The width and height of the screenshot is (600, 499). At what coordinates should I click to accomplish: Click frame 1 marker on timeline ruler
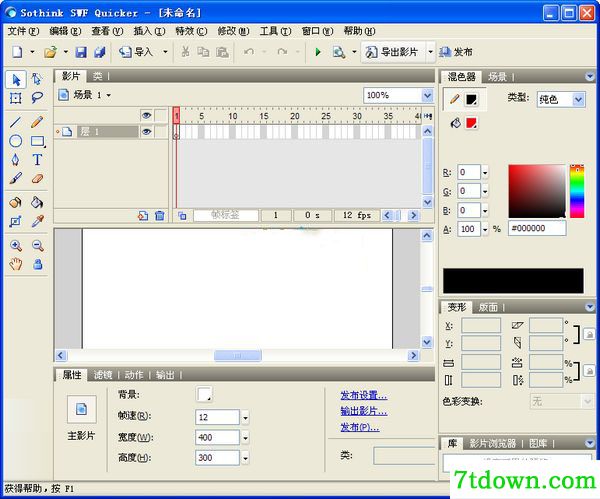176,115
